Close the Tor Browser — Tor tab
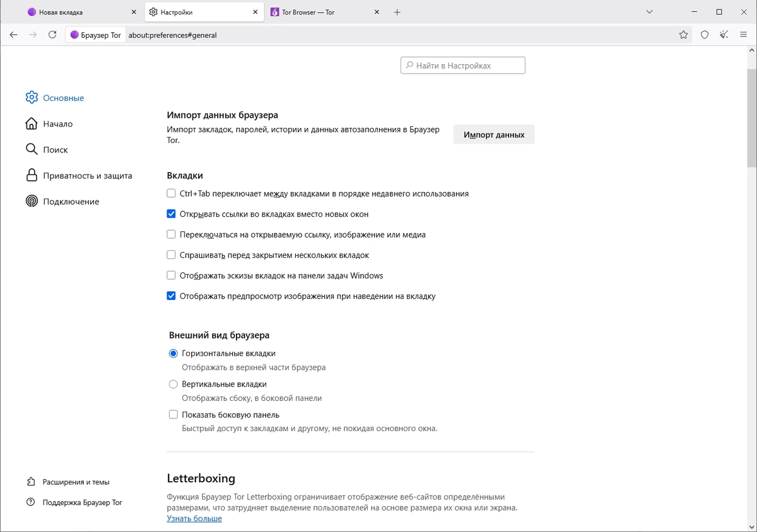 click(377, 12)
